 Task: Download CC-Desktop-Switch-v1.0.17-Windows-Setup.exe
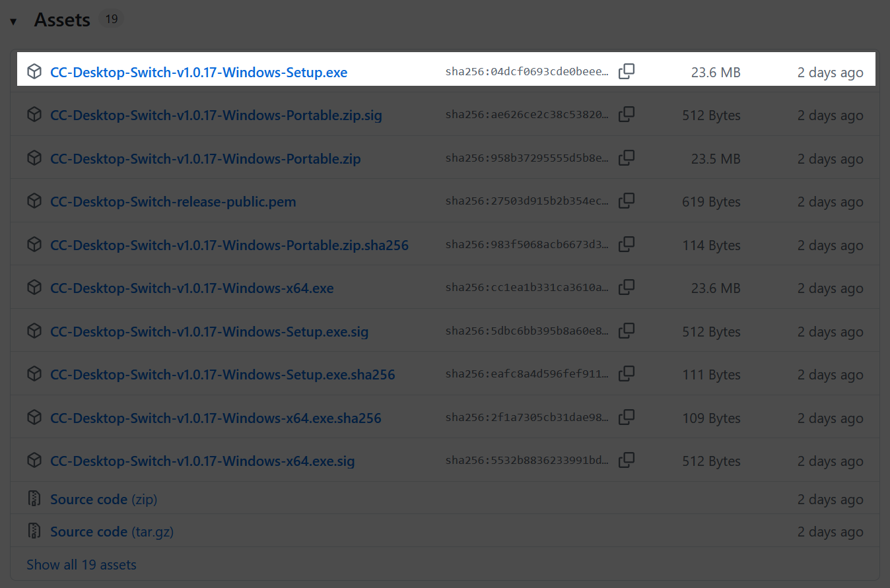199,72
